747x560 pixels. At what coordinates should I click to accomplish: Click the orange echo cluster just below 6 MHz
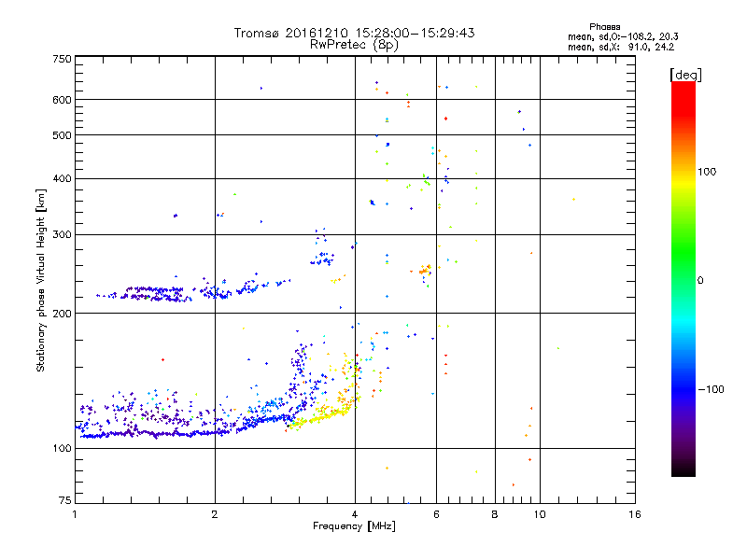point(425,270)
